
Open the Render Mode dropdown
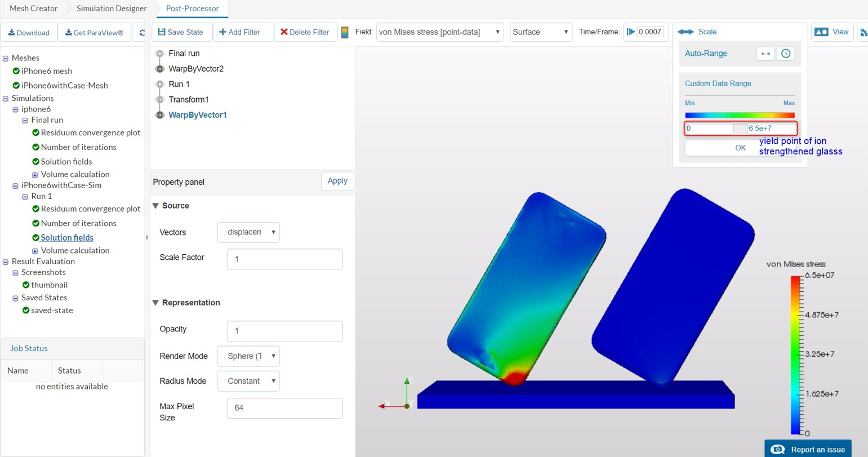coord(248,356)
